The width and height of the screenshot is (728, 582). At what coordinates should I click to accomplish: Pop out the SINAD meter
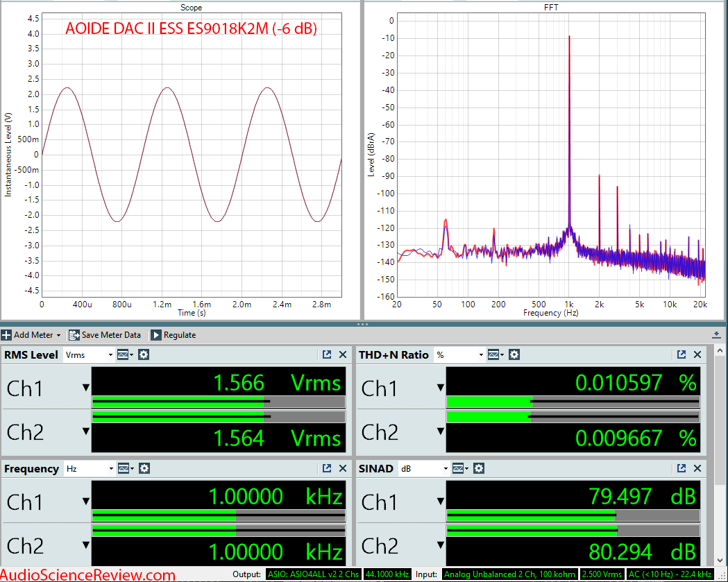coord(681,468)
